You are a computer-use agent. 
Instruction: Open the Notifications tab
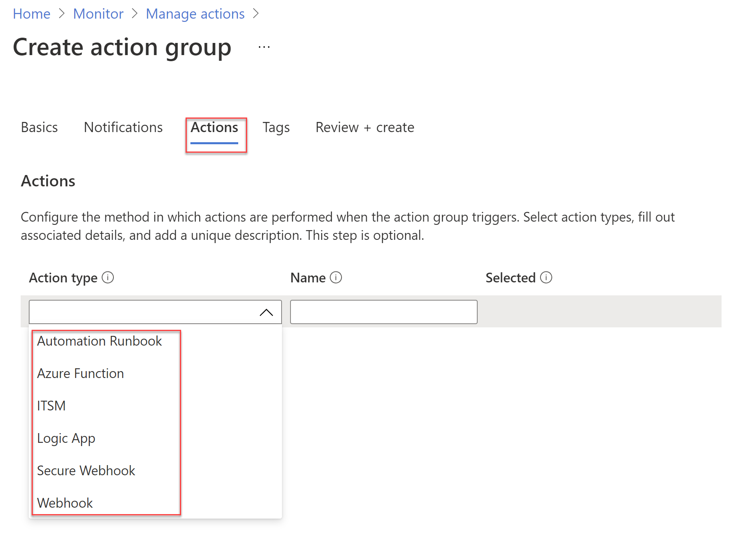(123, 127)
